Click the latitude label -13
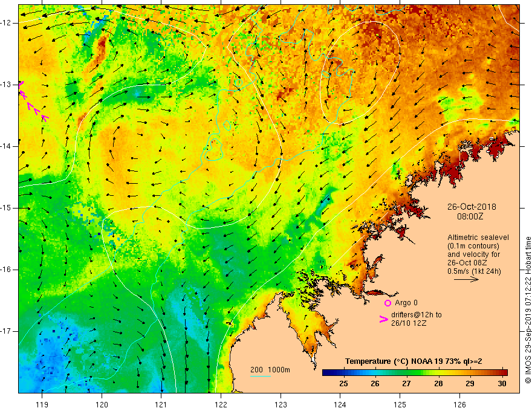532x411 pixels. click(6, 85)
